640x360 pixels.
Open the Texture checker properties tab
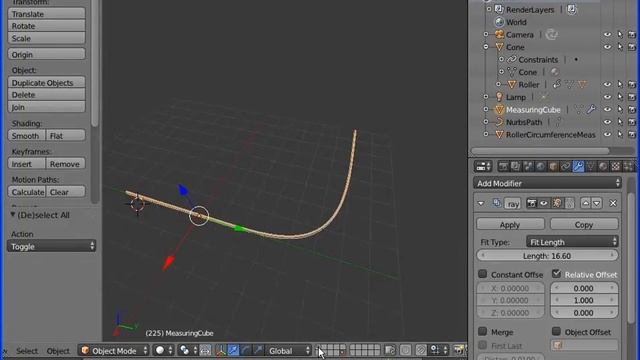pos(615,167)
